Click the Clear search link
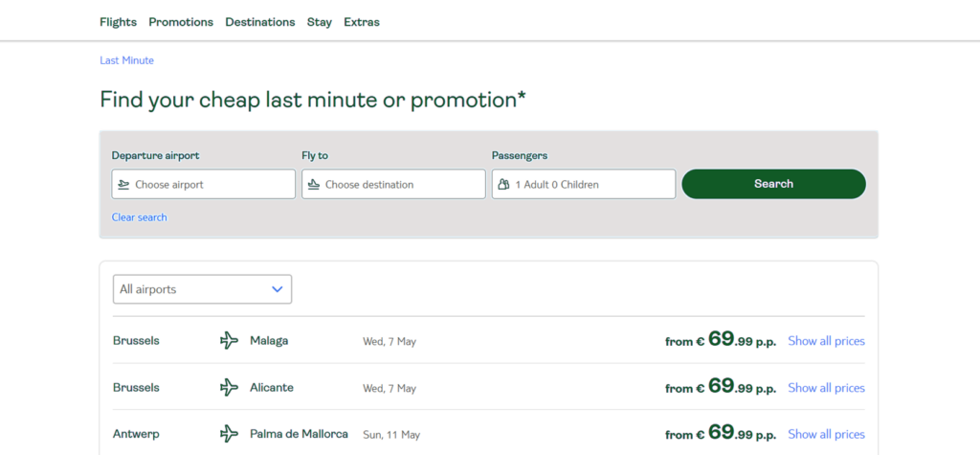The height and width of the screenshot is (455, 980). [x=139, y=217]
